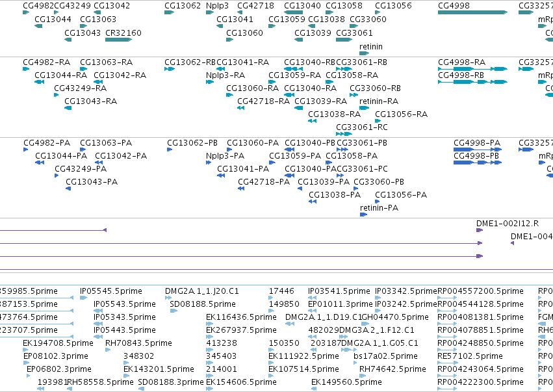Click the DME1-002I12.R feature arrow
Image resolution: width=553 pixels, height=392 pixels.
point(480,230)
